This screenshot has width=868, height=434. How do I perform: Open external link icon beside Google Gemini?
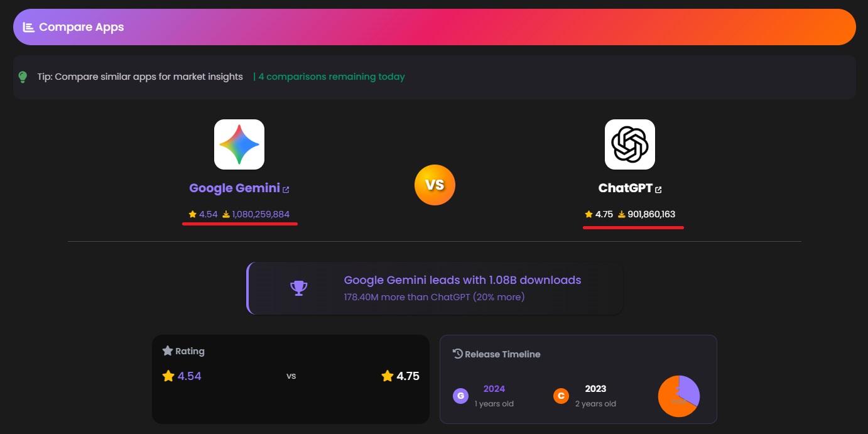(x=286, y=189)
